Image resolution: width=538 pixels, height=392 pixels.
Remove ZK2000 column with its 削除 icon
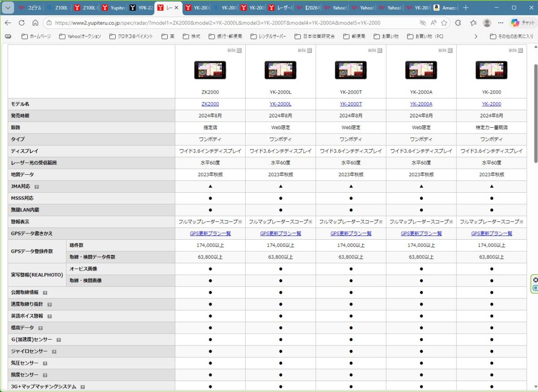coord(239,51)
